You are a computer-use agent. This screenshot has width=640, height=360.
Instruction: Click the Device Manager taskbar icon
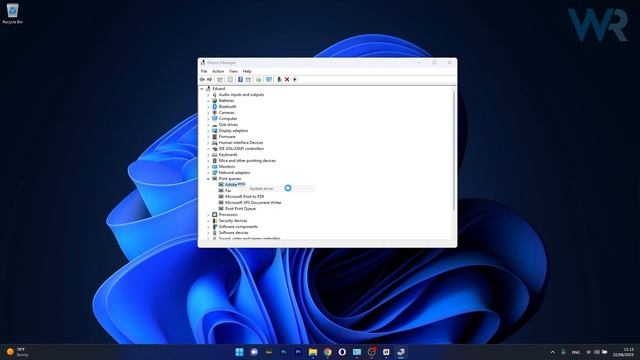click(x=401, y=352)
